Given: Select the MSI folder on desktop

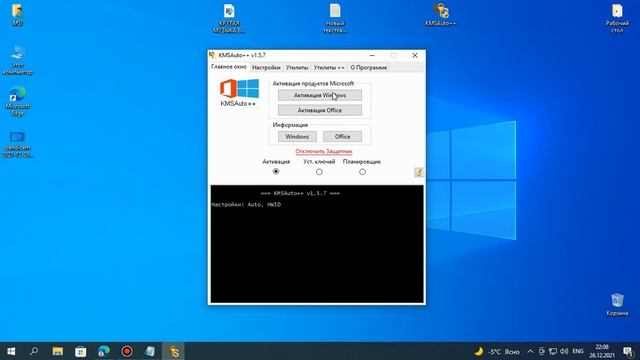Looking at the screenshot, I should point(17,15).
